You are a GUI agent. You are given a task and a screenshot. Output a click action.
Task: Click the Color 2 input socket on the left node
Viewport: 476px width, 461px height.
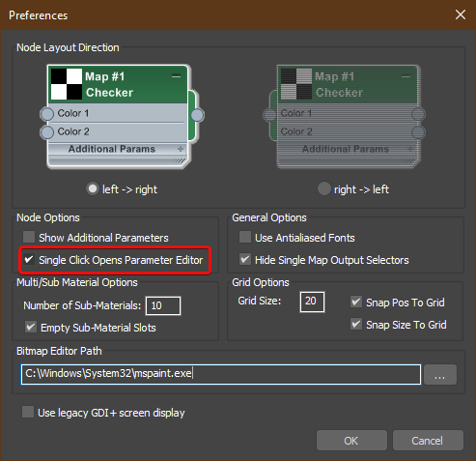pos(47,132)
